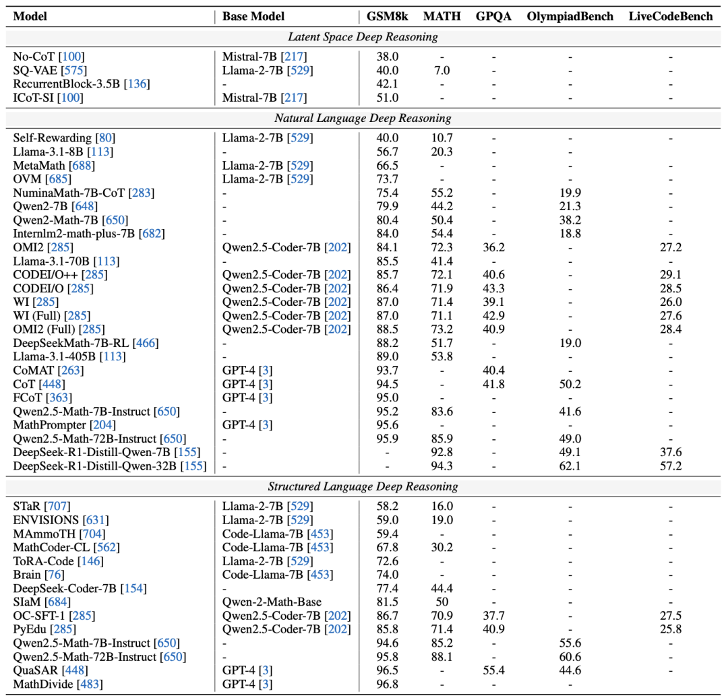Open Code-Llama-7B [453] in the MAmmoTH row
Image resolution: width=728 pixels, height=700 pixels.
tap(320, 534)
